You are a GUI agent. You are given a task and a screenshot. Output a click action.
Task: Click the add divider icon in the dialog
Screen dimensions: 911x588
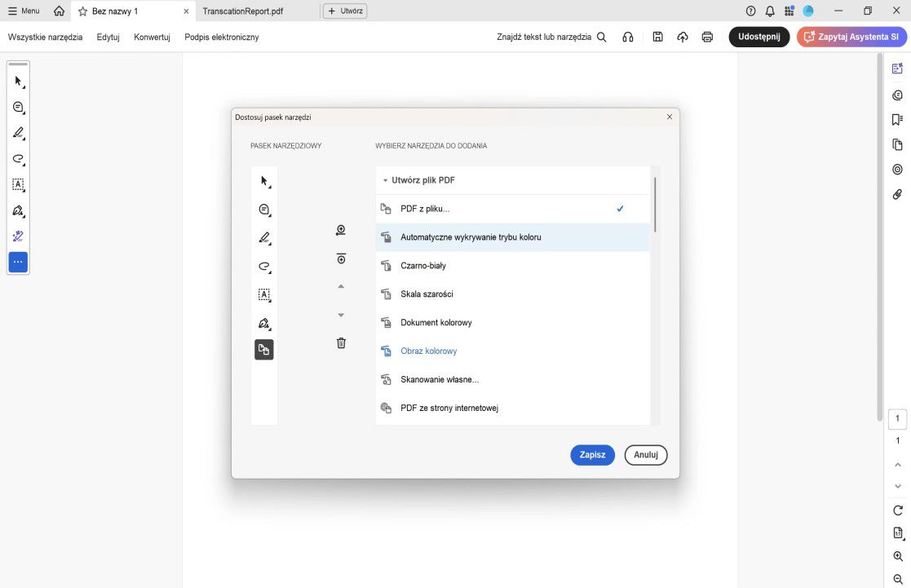tap(341, 259)
